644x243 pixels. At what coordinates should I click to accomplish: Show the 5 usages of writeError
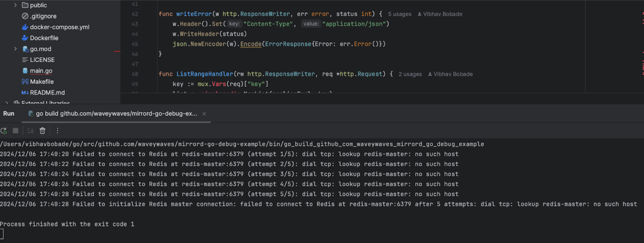[400, 14]
